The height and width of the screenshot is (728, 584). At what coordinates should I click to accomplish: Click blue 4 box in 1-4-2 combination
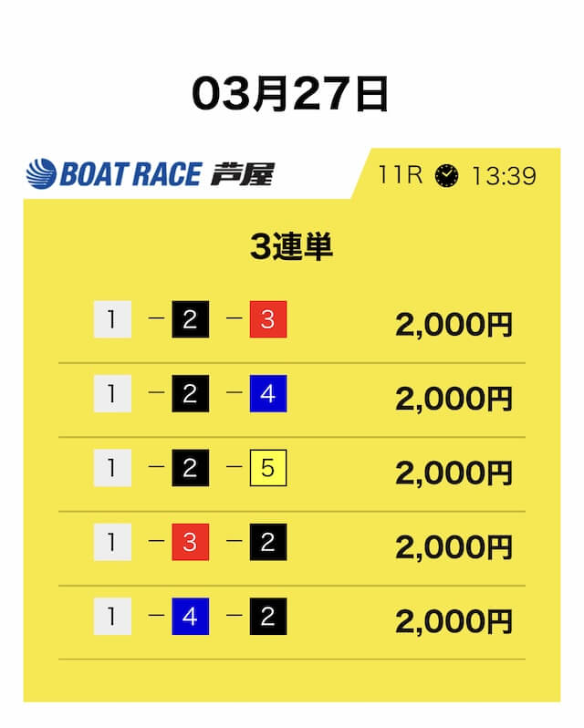pyautogui.click(x=190, y=617)
